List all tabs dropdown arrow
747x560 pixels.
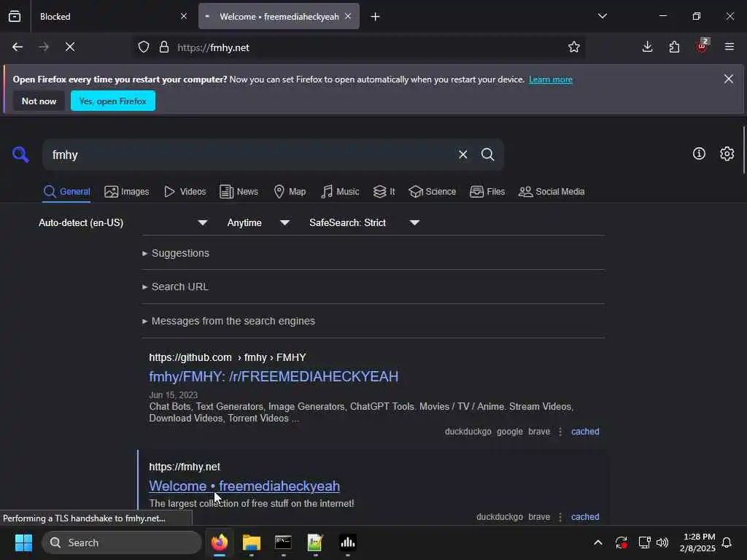tap(602, 16)
